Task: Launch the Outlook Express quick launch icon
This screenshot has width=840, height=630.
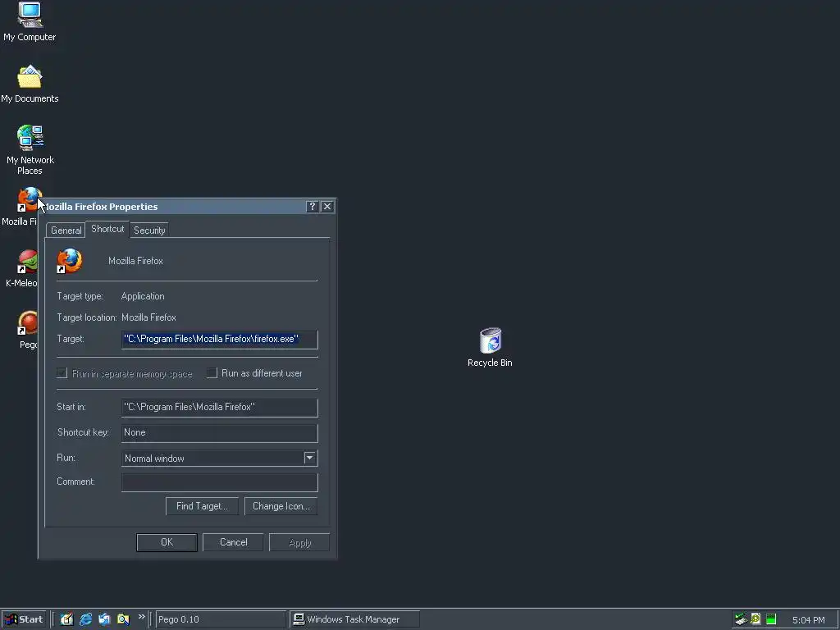Action: tap(104, 619)
